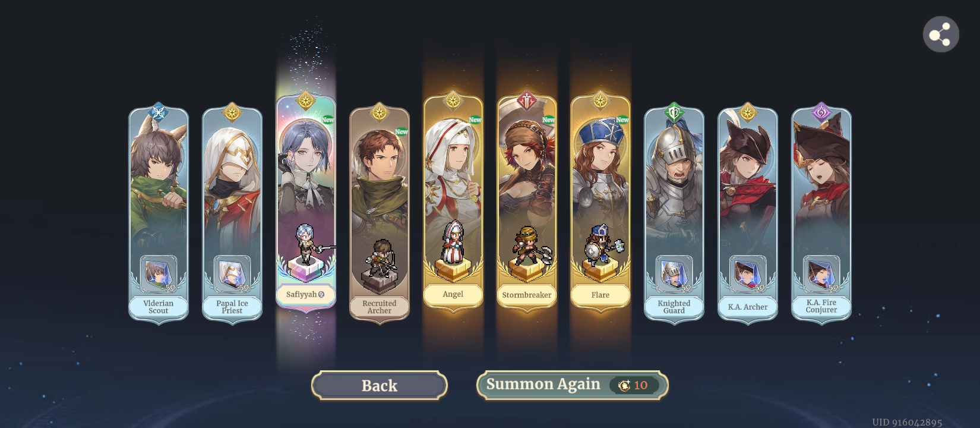980x428 pixels.
Task: Click the Knighted Guard shard icon
Action: (674, 275)
